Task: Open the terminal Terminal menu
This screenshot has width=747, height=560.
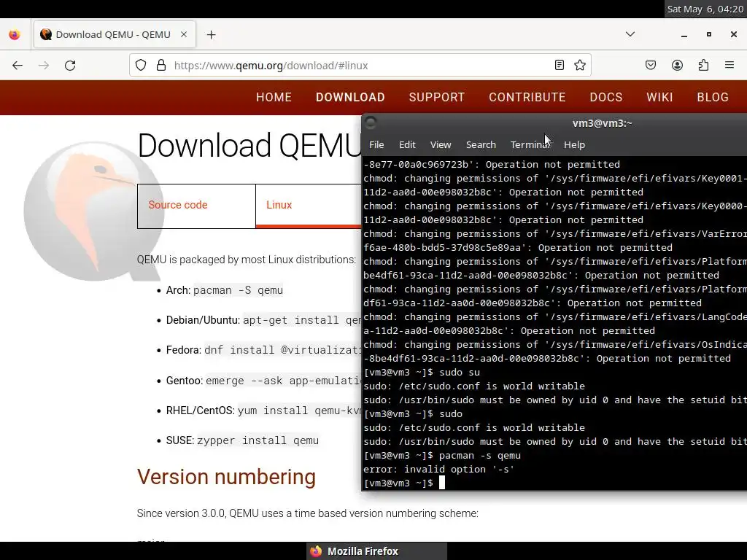Action: [x=530, y=145]
